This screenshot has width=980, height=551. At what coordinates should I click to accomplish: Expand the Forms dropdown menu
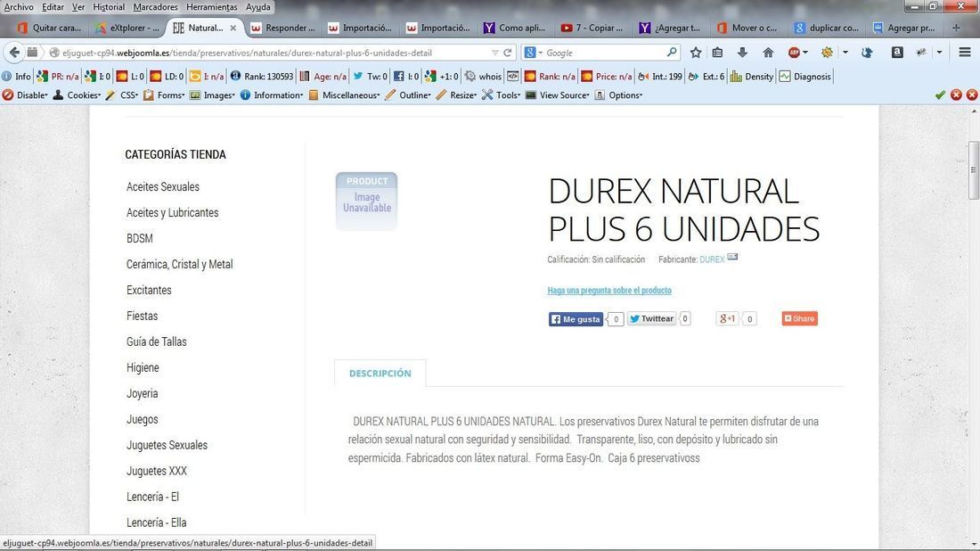click(165, 95)
